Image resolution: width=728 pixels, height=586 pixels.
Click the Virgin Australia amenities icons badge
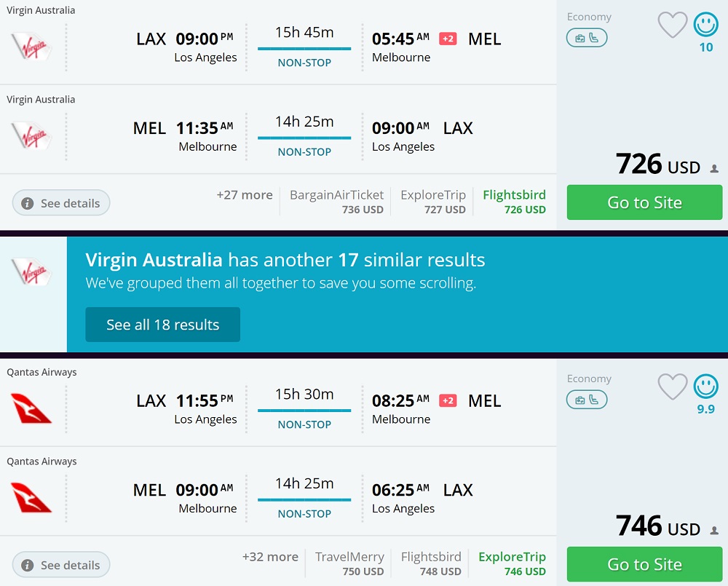tap(587, 38)
